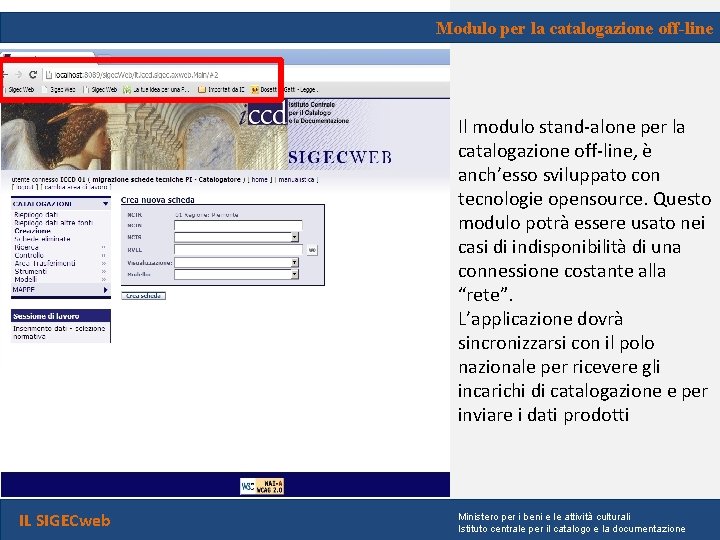Screen dimensions: 720x540
Task: Open 'Schede eliminate' menu entry
Action: coord(42,239)
